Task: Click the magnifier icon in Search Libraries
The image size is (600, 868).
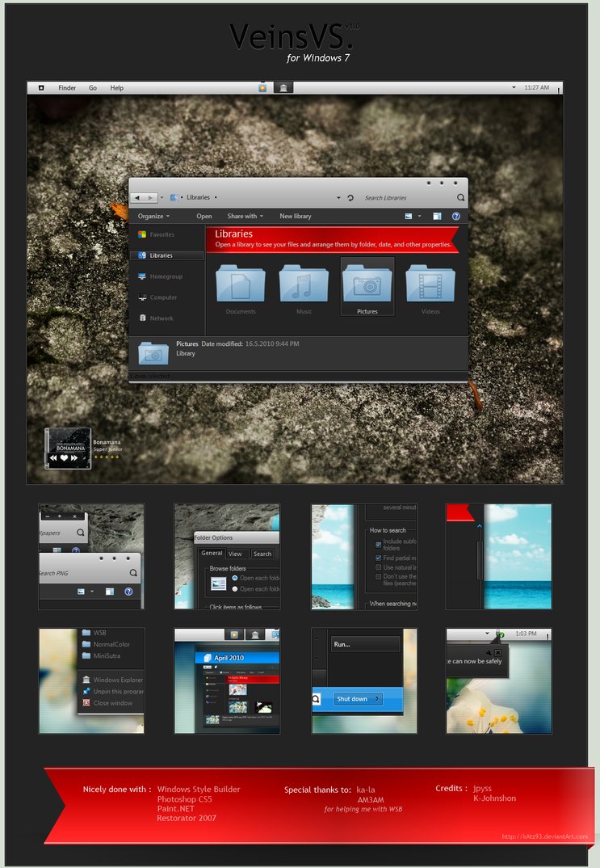Action: click(460, 198)
